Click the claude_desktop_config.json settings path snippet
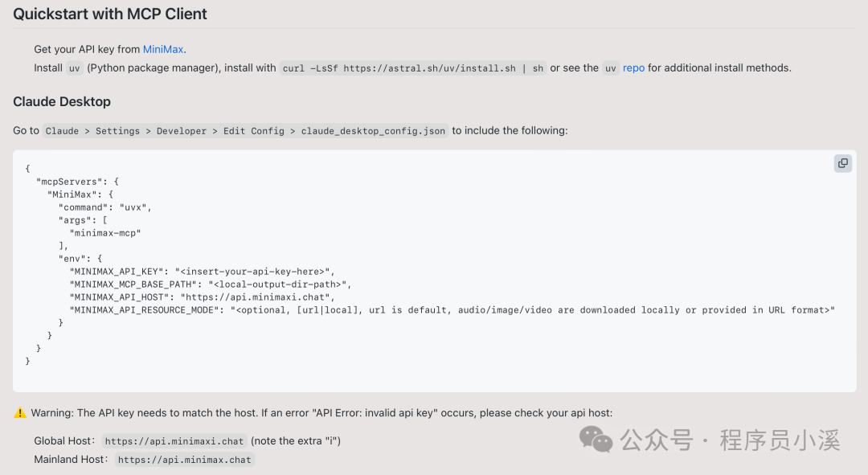The width and height of the screenshot is (868, 475). coord(245,131)
